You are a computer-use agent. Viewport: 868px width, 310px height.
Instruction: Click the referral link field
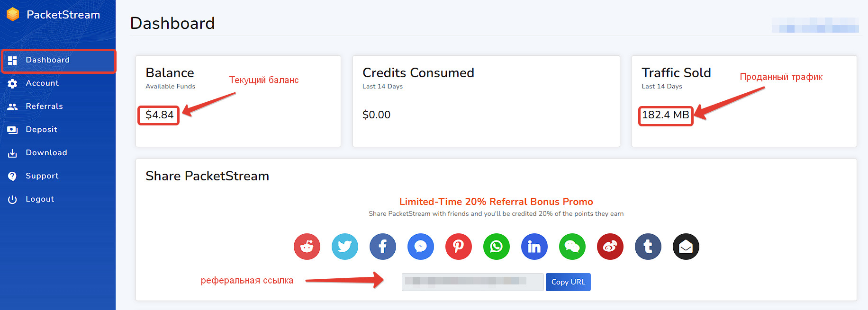(472, 282)
